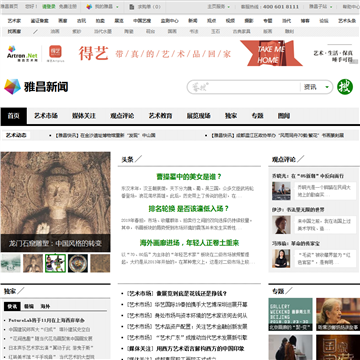Image resolution: width=360 pixels, height=360 pixels.
Task: Switch to the 专题 navigation tab
Action: coord(258,116)
